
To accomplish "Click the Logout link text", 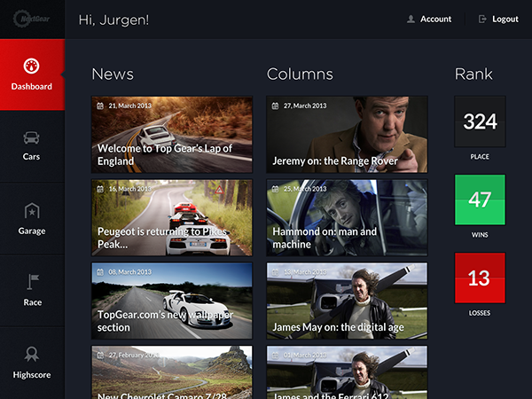I will [505, 20].
